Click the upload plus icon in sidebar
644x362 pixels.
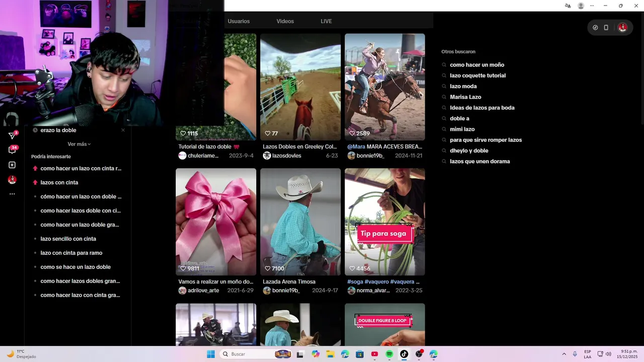point(12,165)
